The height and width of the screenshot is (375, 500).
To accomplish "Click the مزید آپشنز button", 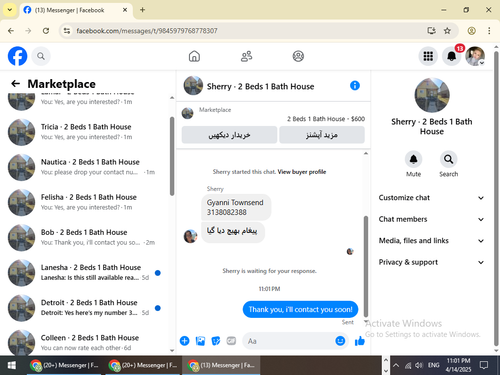I will pyautogui.click(x=322, y=135).
